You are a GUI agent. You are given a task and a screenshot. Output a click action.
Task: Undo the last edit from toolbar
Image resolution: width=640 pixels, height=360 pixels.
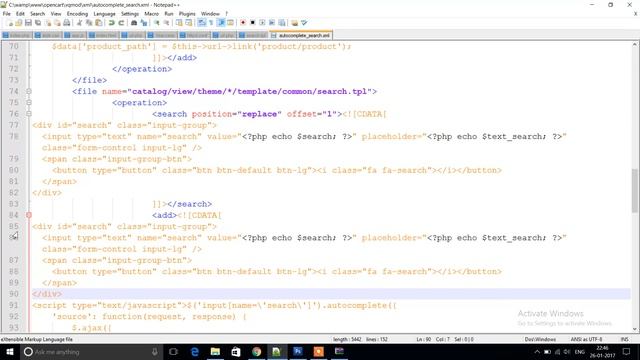point(111,23)
